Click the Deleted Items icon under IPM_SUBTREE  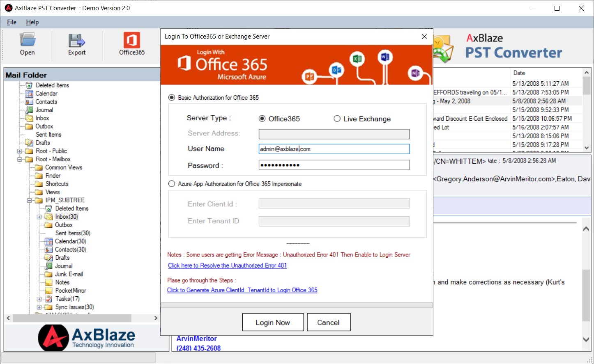click(49, 208)
